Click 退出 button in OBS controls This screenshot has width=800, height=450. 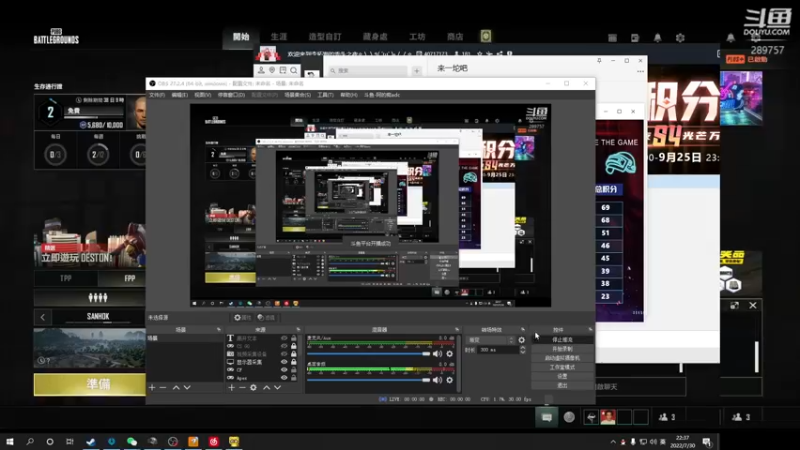(x=562, y=386)
